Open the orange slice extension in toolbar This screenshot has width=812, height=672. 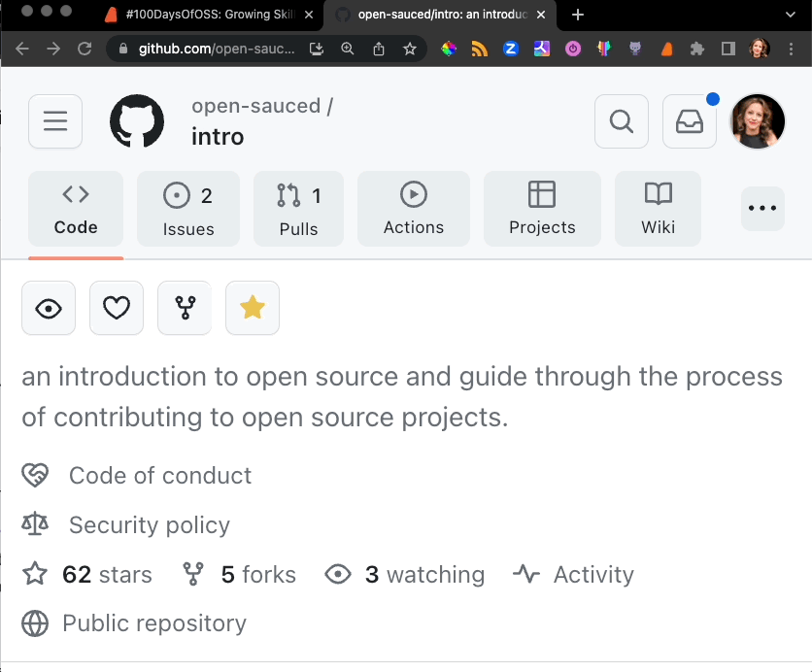(x=666, y=49)
